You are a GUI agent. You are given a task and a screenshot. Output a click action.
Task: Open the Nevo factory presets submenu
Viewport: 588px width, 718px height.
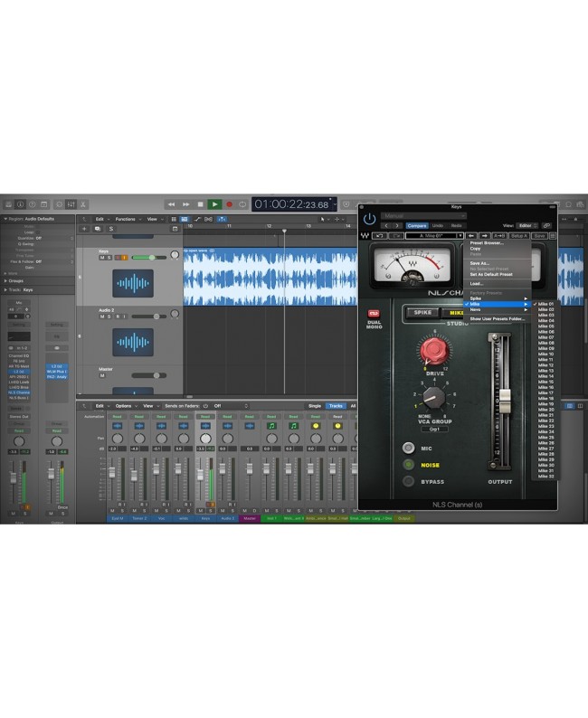[498, 310]
